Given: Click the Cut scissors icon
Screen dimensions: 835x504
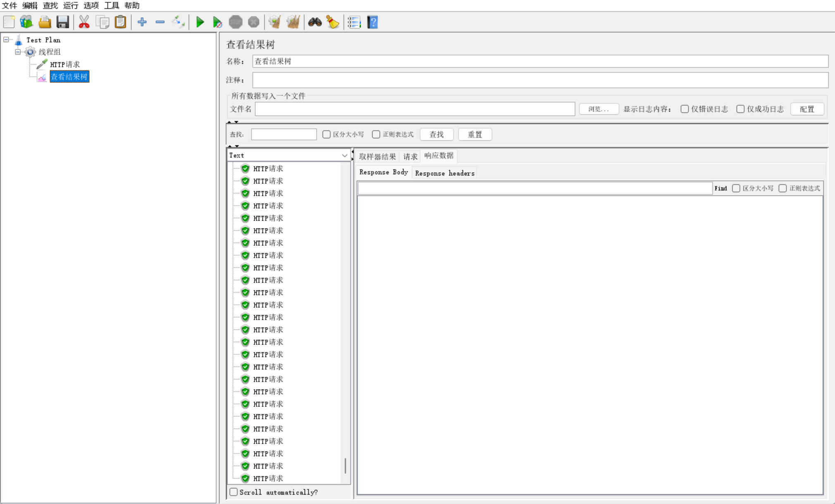Looking at the screenshot, I should coord(84,22).
